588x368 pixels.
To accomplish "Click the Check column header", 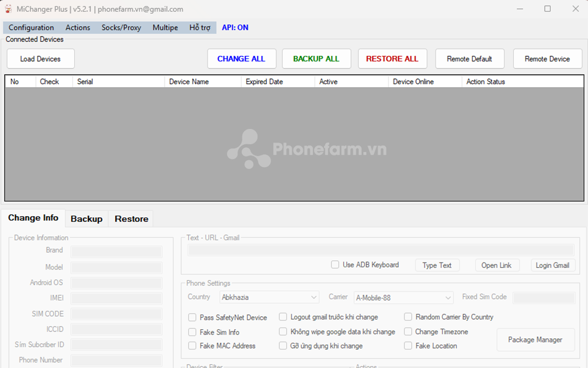I will (54, 81).
